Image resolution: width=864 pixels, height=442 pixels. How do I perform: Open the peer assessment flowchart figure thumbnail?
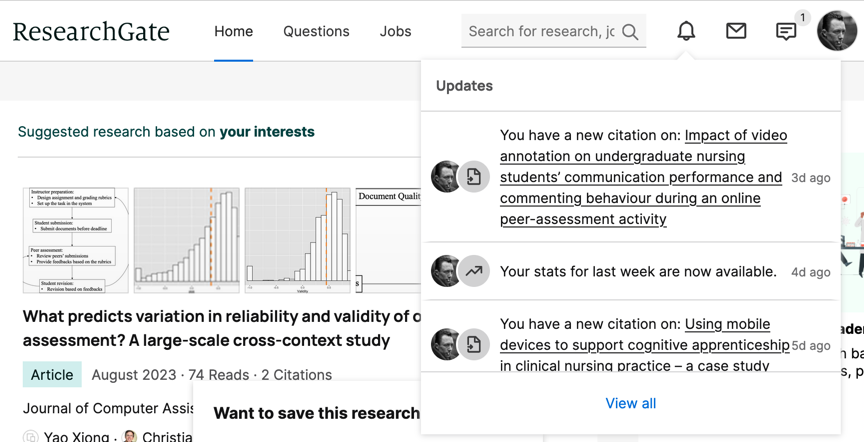(76, 240)
